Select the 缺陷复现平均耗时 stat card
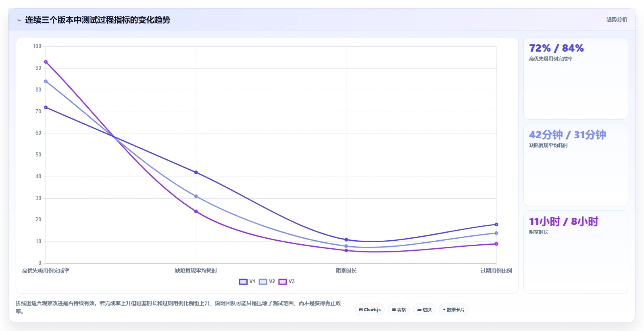 [x=575, y=165]
